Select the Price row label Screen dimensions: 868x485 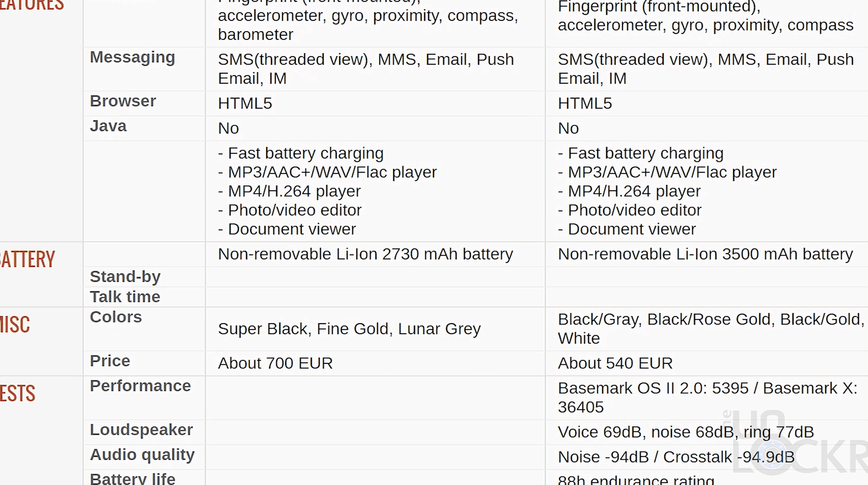[x=110, y=361]
